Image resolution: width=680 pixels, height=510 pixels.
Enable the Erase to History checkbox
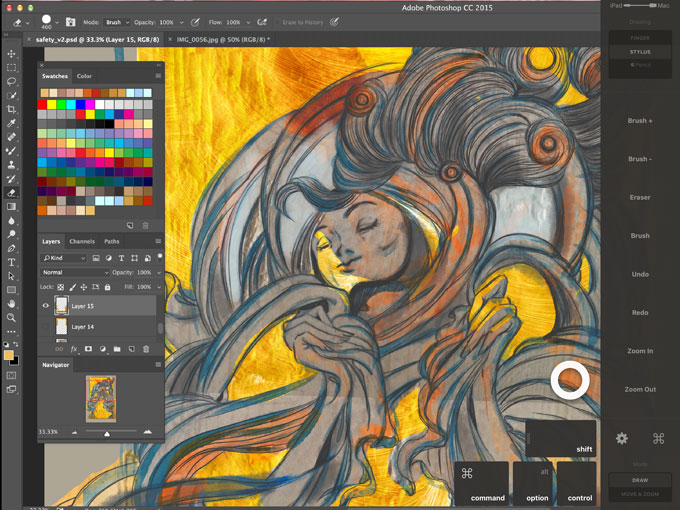(278, 22)
